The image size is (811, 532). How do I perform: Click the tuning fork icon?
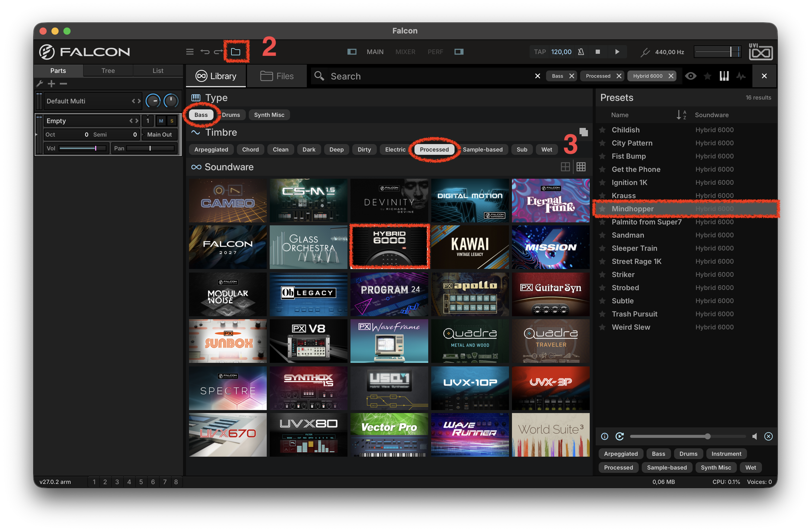point(645,52)
